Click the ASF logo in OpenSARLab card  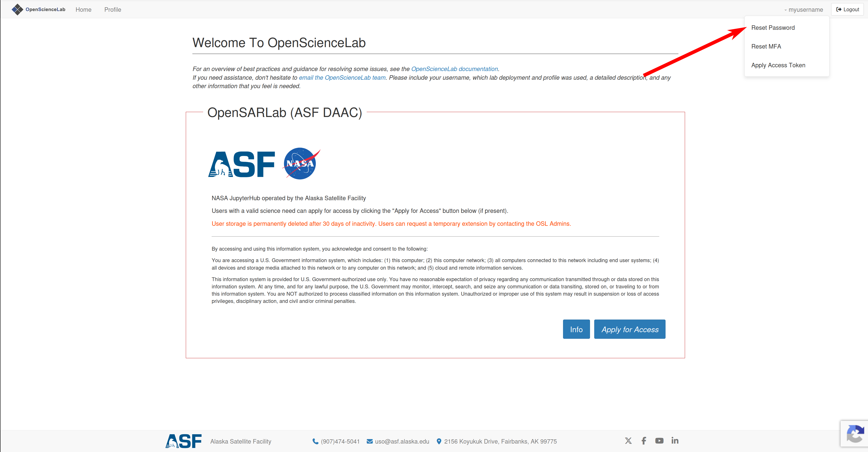(241, 164)
